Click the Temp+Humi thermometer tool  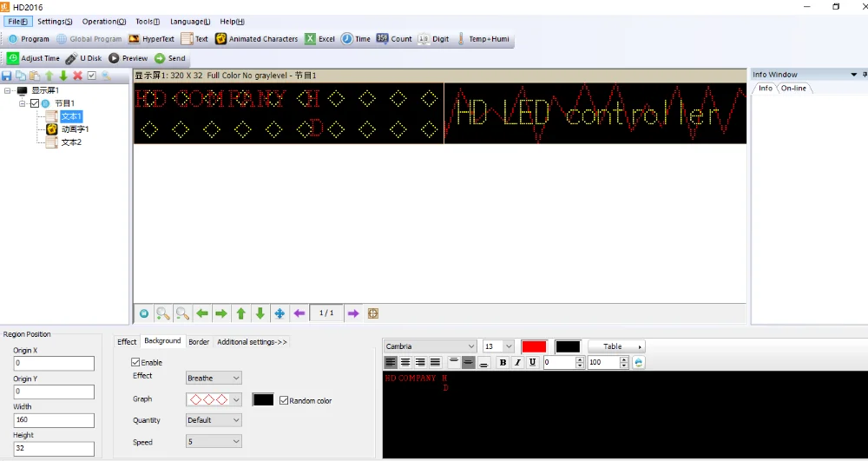click(482, 39)
